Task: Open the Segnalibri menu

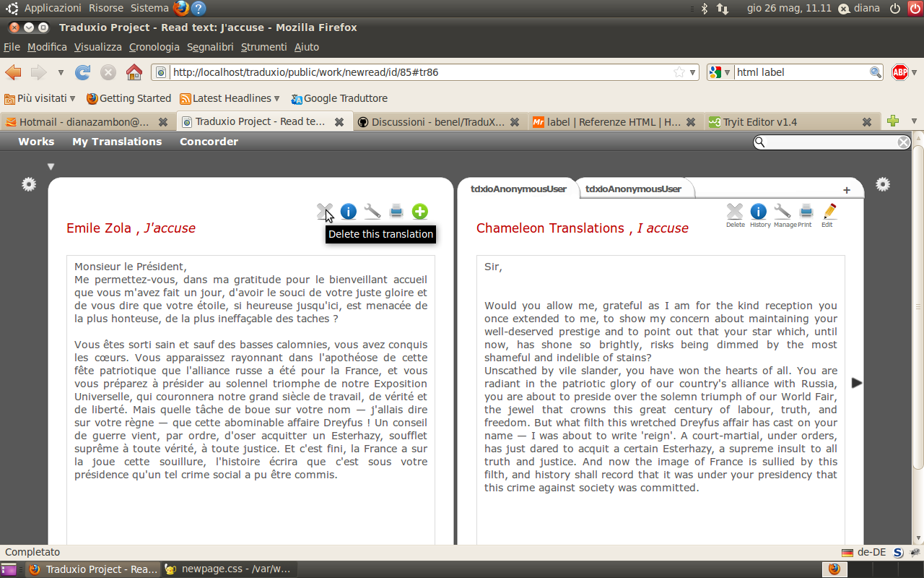Action: click(210, 47)
